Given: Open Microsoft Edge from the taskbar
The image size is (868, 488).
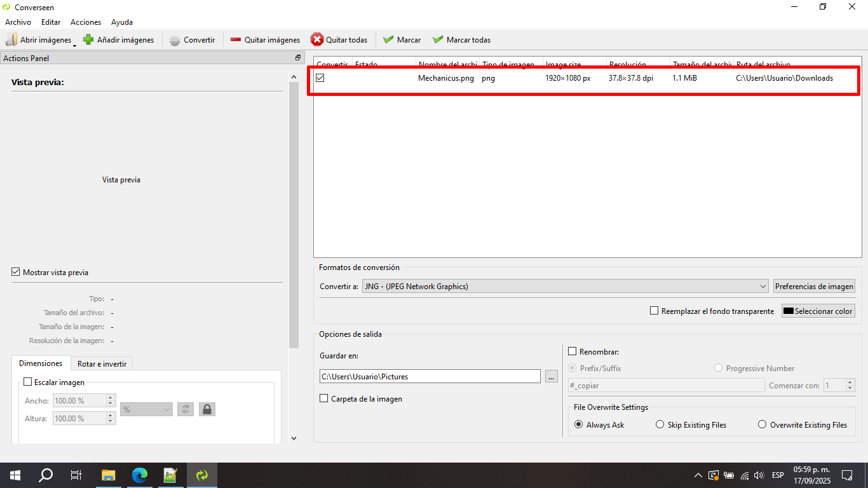Looking at the screenshot, I should [139, 475].
